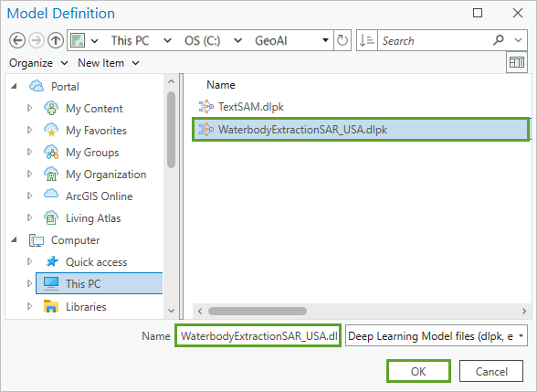
Task: Select My Organization in the tree
Action: tap(106, 175)
